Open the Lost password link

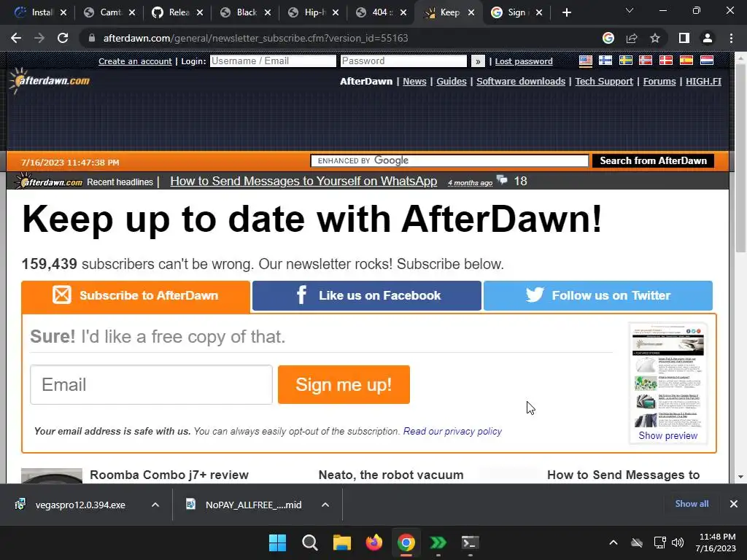(x=524, y=61)
